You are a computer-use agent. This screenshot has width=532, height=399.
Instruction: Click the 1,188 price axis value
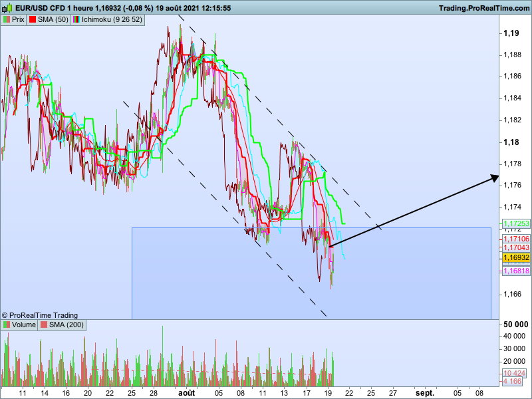[512, 55]
